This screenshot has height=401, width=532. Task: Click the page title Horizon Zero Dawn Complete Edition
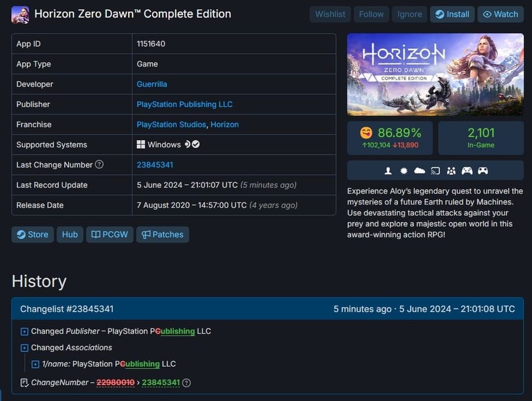coord(133,14)
